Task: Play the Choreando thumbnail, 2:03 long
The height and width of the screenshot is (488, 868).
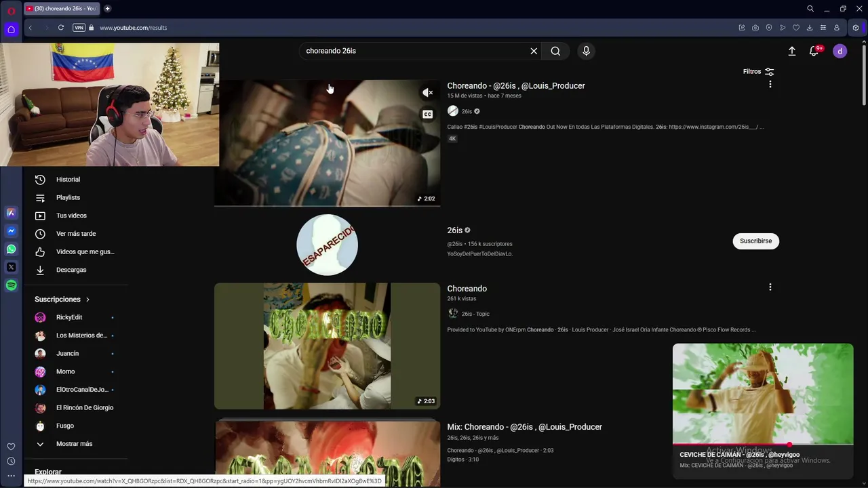Action: (x=327, y=346)
